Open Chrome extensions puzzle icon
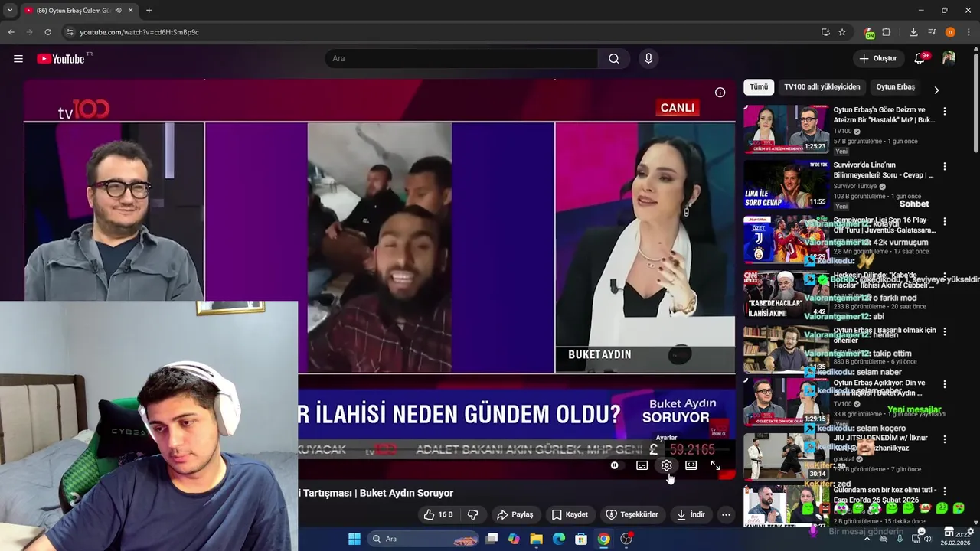 [887, 32]
